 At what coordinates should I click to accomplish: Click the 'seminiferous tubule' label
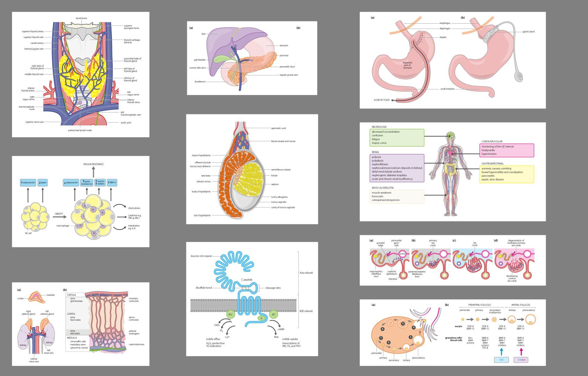point(281,169)
